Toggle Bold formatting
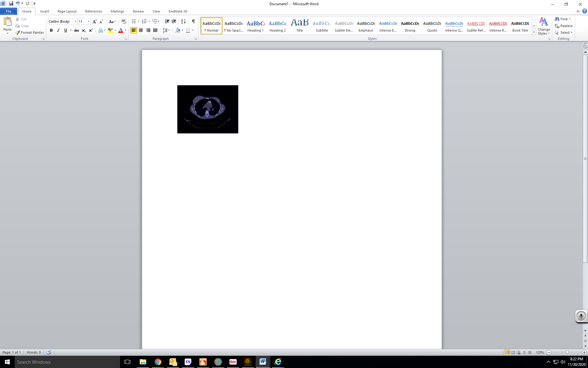This screenshot has height=368, width=588. click(x=51, y=30)
